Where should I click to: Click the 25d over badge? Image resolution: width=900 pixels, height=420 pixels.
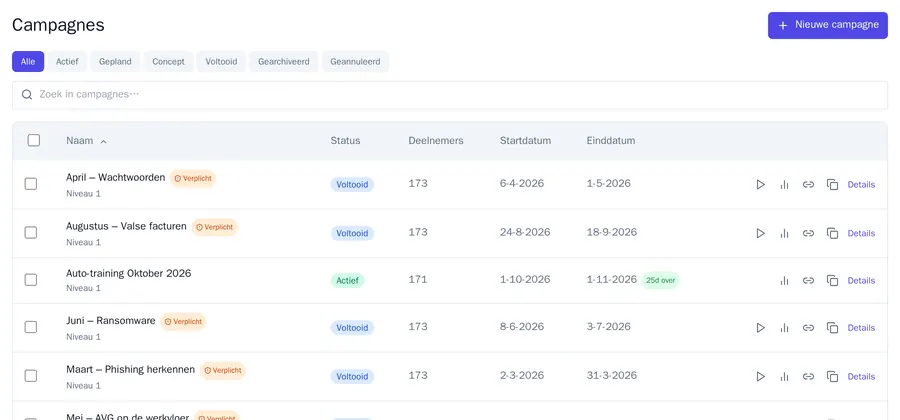click(x=660, y=281)
